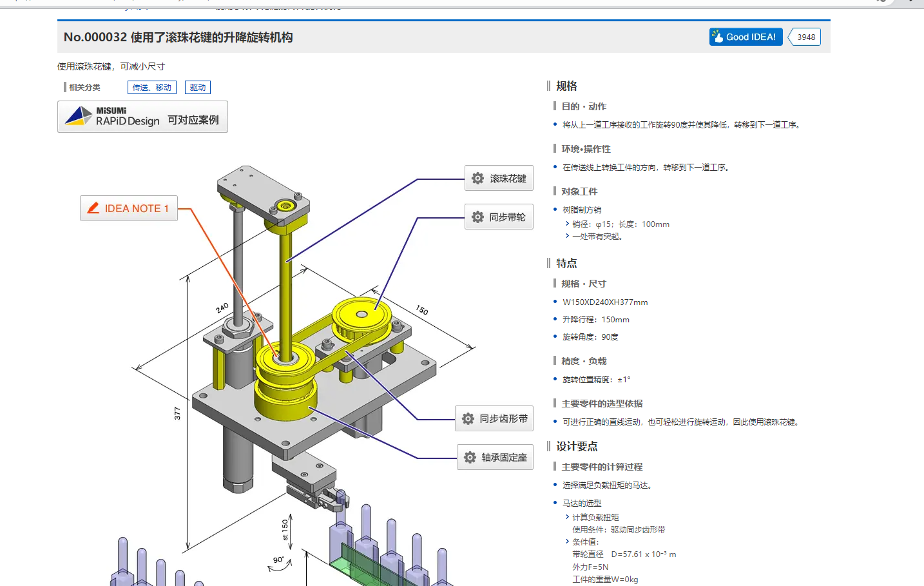Click the 240 depth dimension label
Viewport: 924px width, 586px height.
pos(222,308)
